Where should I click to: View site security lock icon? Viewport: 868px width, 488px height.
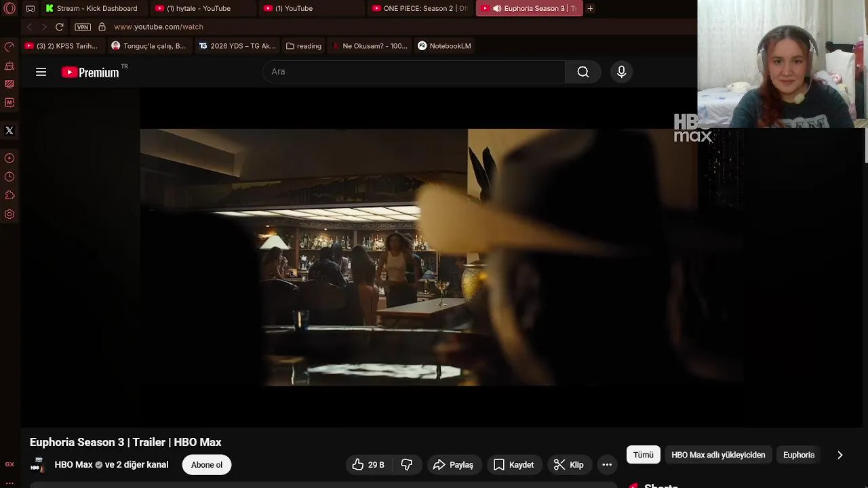click(102, 26)
